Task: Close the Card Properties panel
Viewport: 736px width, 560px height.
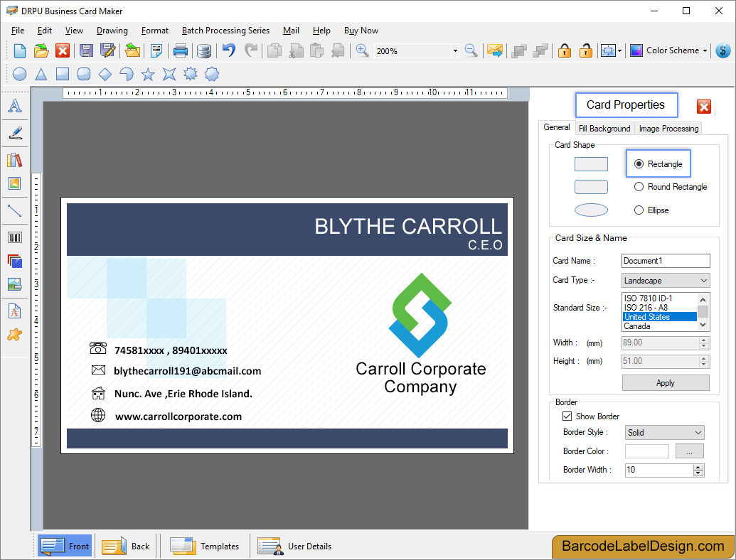Action: click(703, 107)
